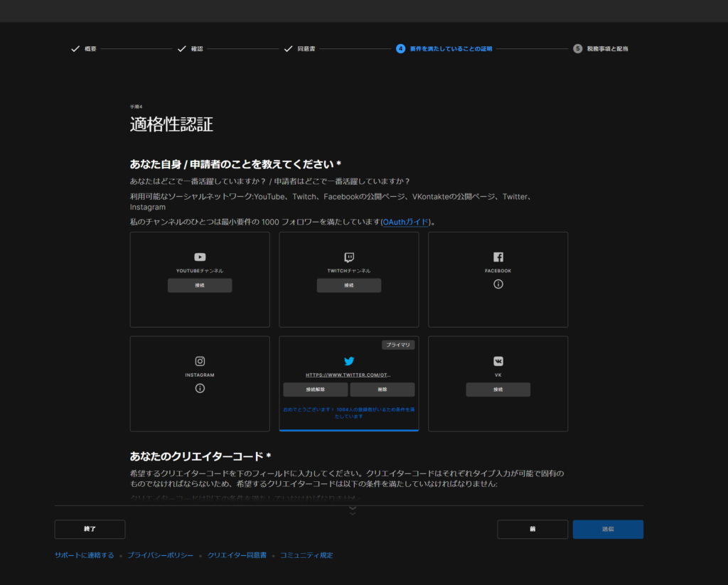This screenshot has height=585, width=728.
Task: Select the Facebook card
Action: pos(498,279)
